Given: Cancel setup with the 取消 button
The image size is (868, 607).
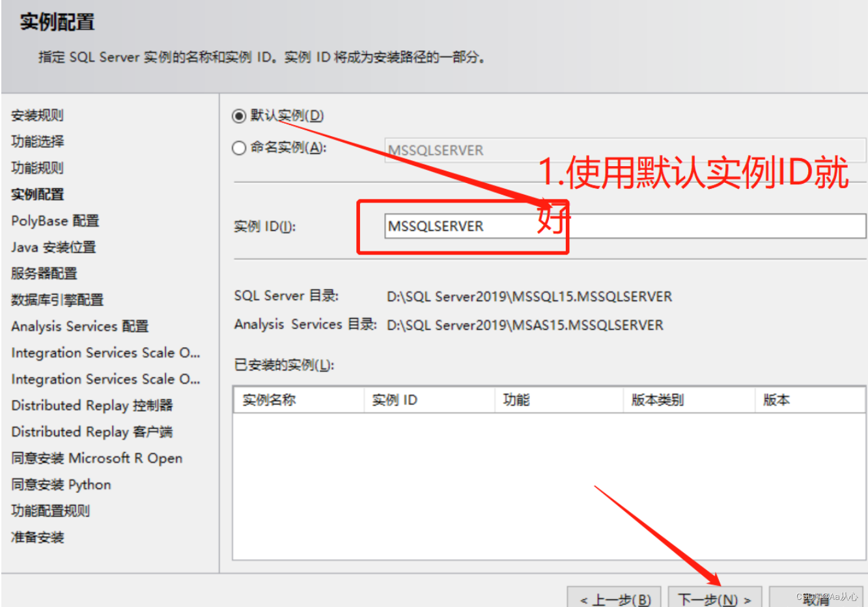Looking at the screenshot, I should pyautogui.click(x=817, y=599).
